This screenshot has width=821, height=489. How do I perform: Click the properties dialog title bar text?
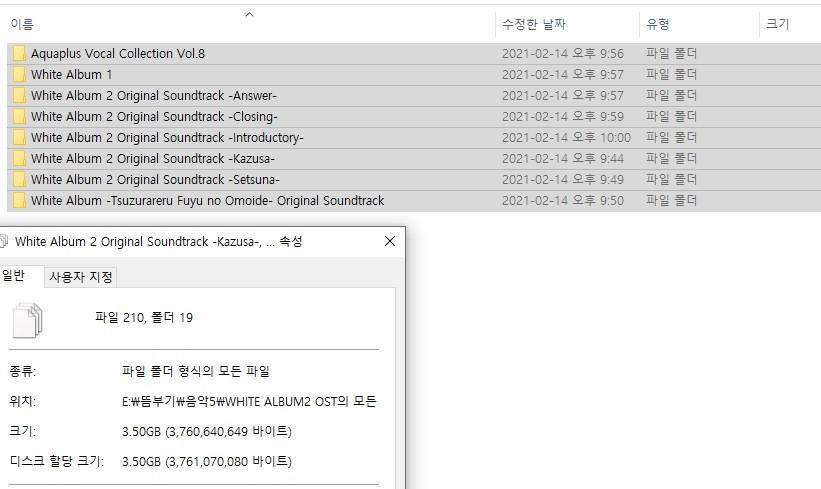(159, 241)
